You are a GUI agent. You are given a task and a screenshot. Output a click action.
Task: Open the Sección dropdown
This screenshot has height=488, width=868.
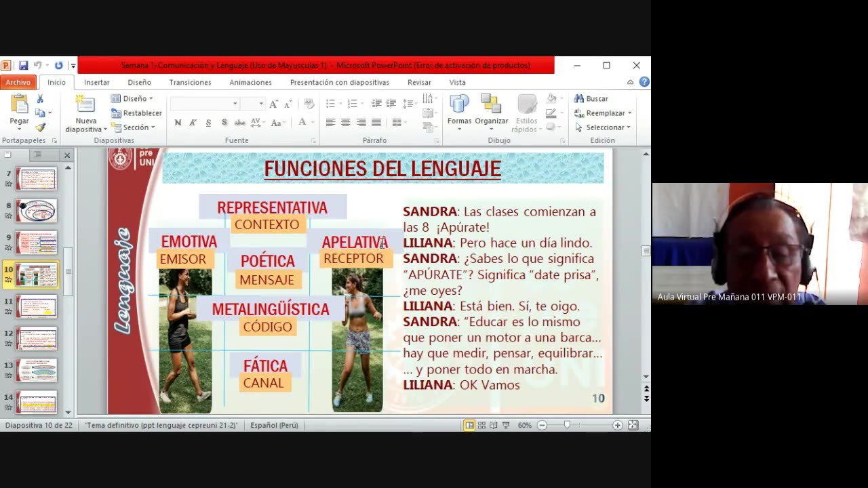(134, 127)
